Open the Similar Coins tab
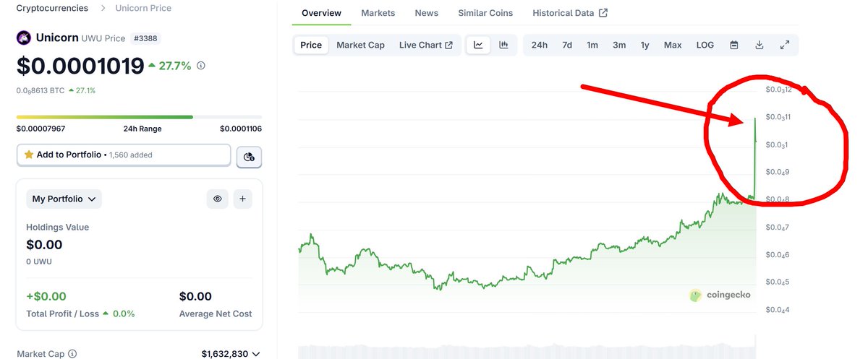The height and width of the screenshot is (359, 868). (x=485, y=13)
